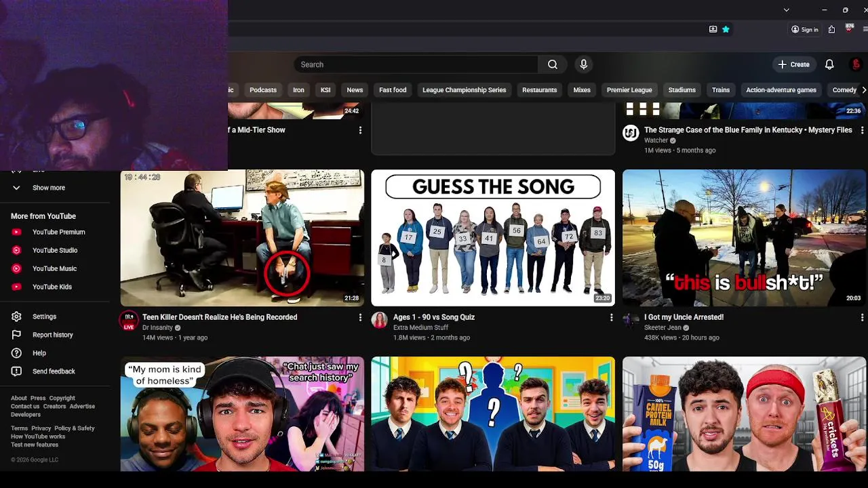The width and height of the screenshot is (868, 488).
Task: Select the Fast food chip
Action: point(393,89)
